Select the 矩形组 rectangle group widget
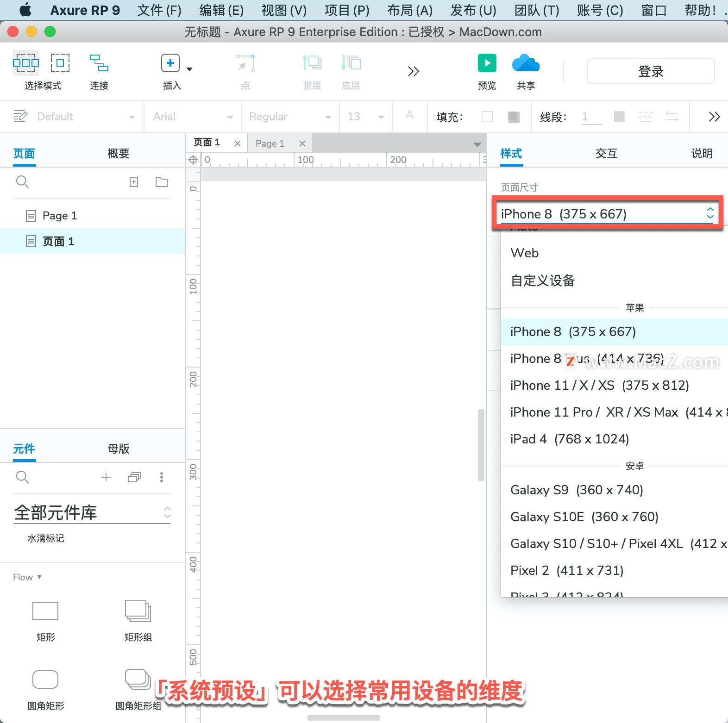This screenshot has height=723, width=728. [138, 621]
